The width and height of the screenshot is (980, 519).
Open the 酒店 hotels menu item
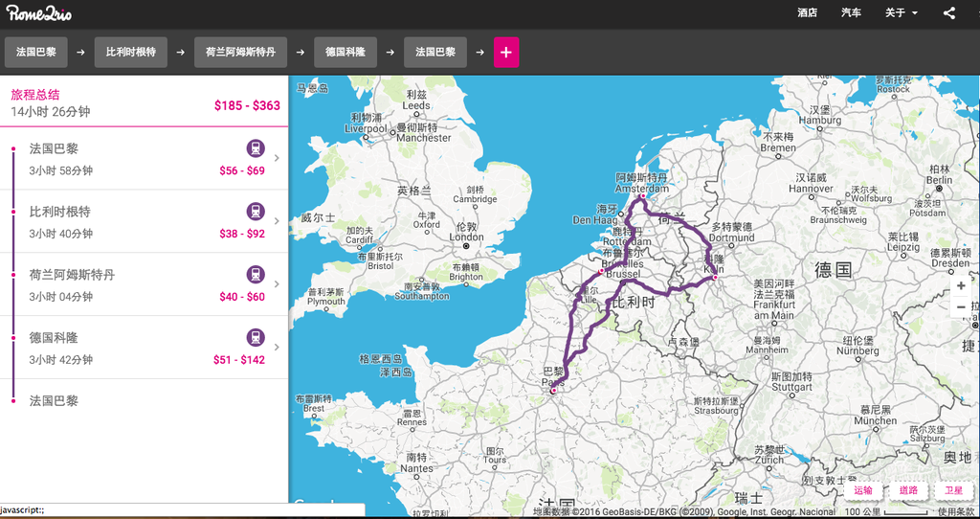click(808, 13)
